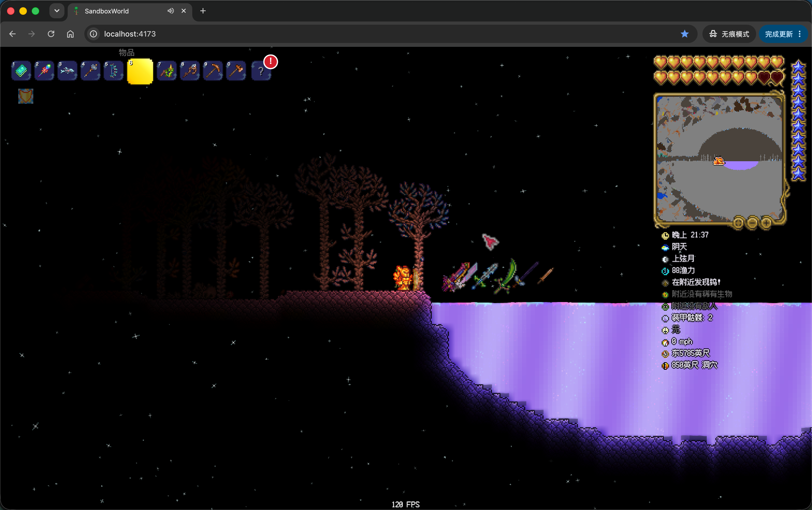Toggle the kill counter icon beside 装甲骷髅: 2

click(x=665, y=318)
